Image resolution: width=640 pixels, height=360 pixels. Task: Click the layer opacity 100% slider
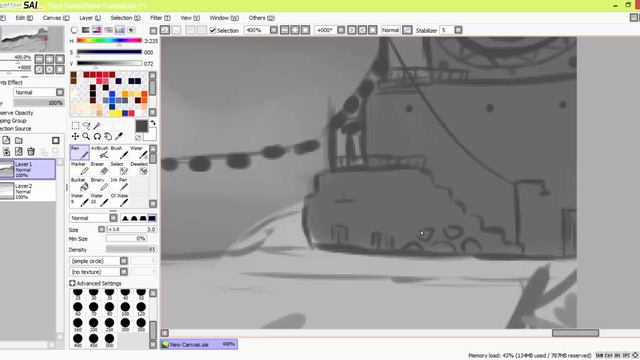tap(39, 103)
